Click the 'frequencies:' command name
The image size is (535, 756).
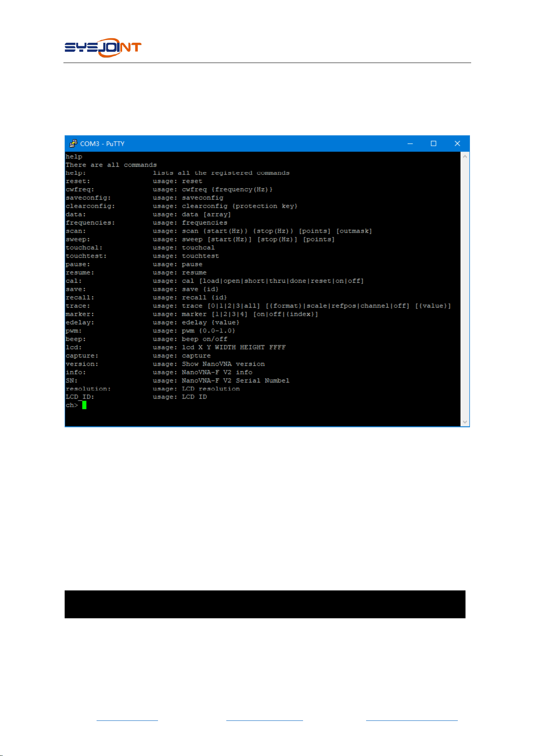pos(90,223)
